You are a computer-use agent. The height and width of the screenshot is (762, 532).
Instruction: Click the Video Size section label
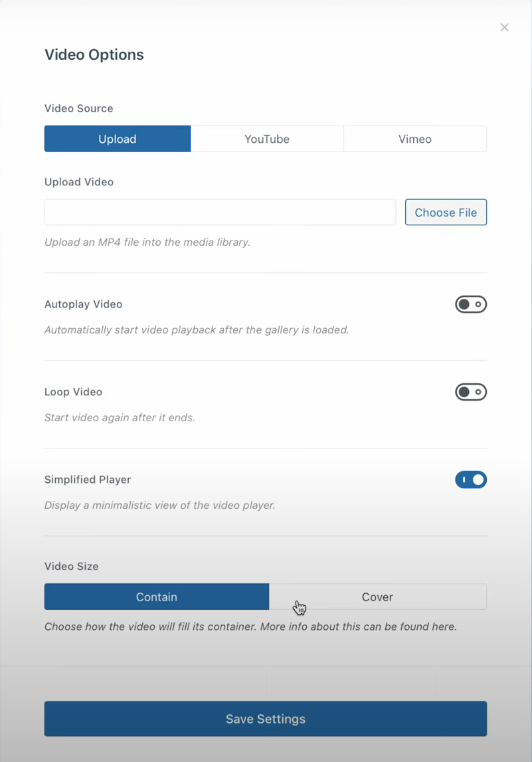[x=71, y=567]
